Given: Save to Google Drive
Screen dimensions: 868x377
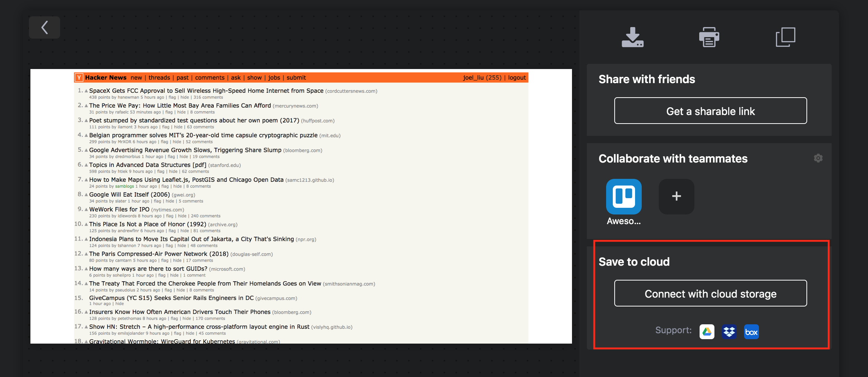Looking at the screenshot, I should (707, 331).
